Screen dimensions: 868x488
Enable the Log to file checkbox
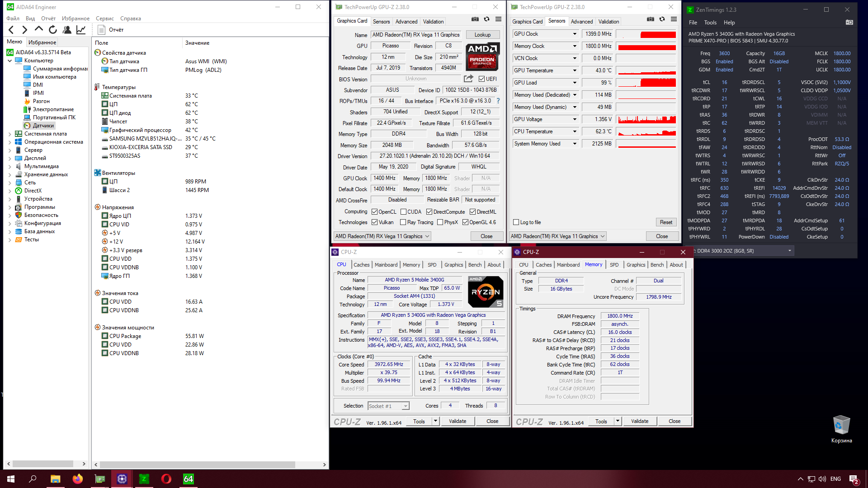[516, 222]
